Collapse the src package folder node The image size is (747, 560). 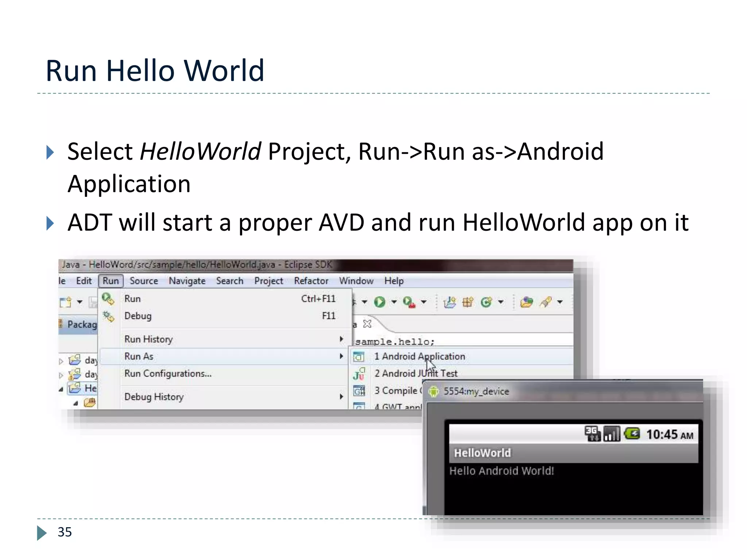[76, 403]
